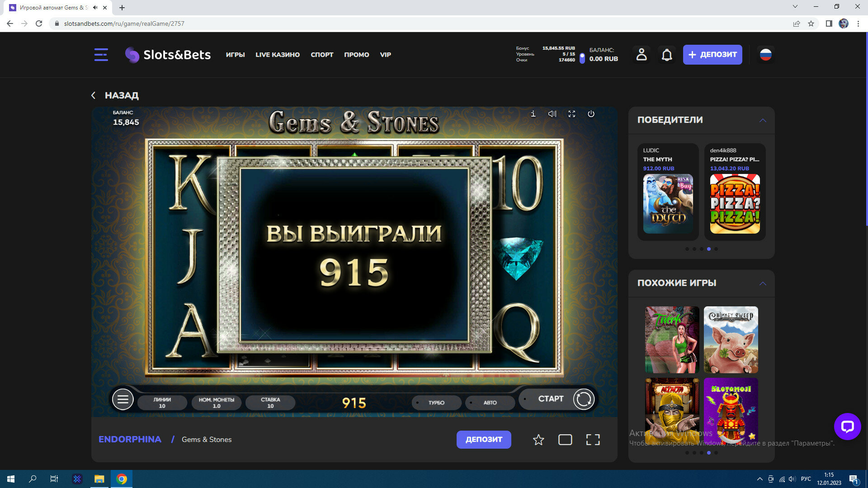Open the Russian flag language selector
The width and height of the screenshot is (868, 488).
click(765, 55)
